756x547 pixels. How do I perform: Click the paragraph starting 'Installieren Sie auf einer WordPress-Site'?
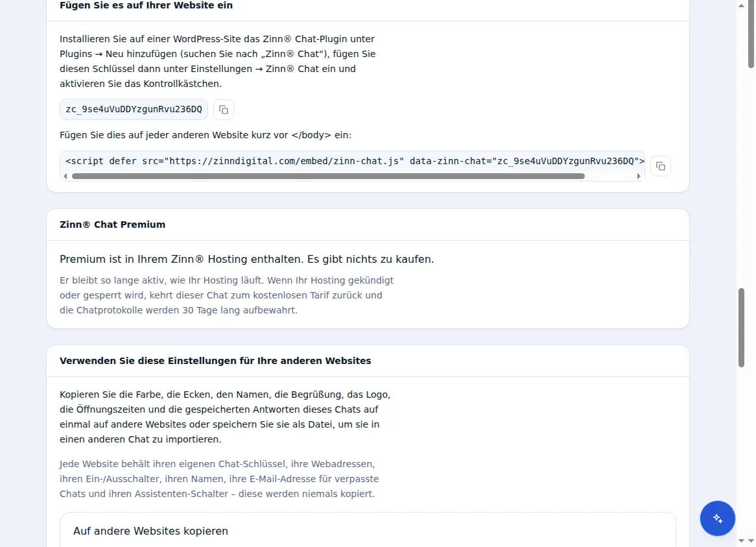[x=217, y=61]
